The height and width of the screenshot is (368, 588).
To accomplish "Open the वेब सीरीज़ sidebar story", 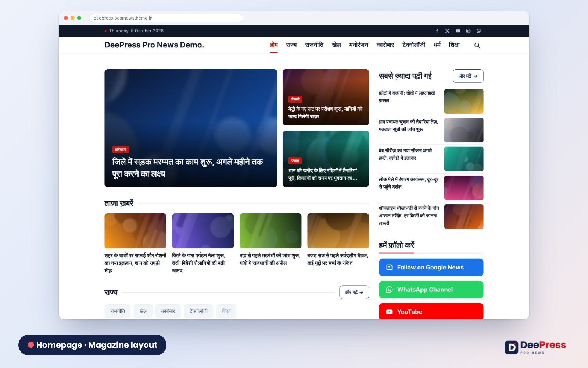I will (405, 154).
